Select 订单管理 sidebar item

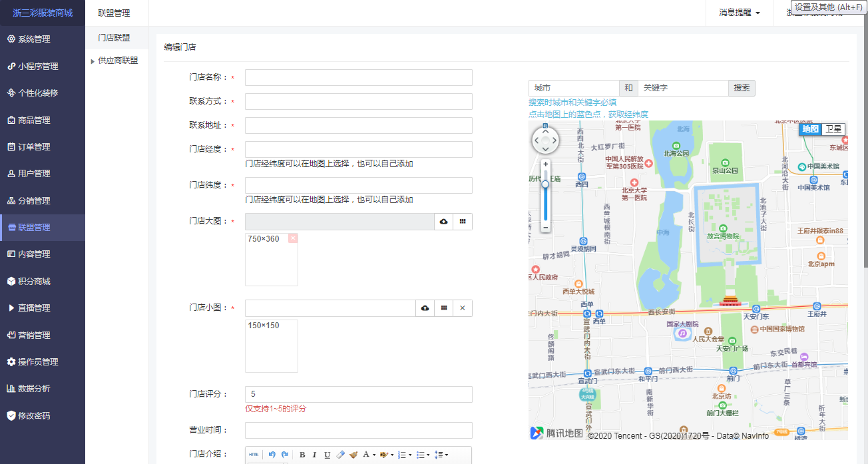coord(43,146)
